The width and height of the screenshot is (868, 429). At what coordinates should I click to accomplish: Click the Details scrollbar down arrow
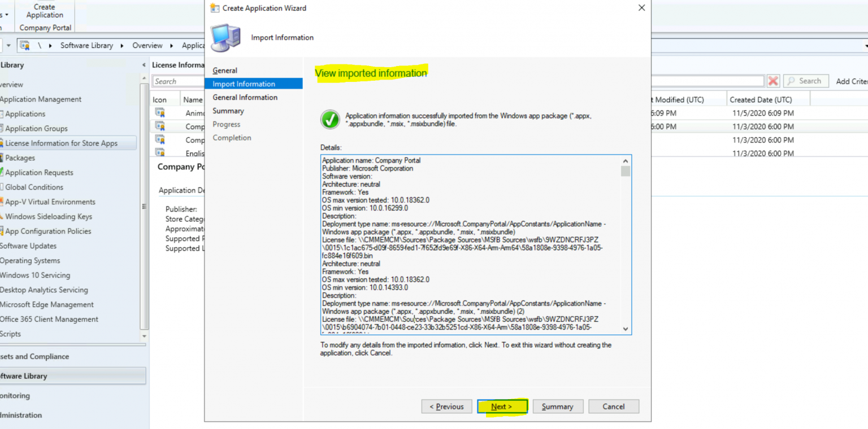click(x=625, y=329)
